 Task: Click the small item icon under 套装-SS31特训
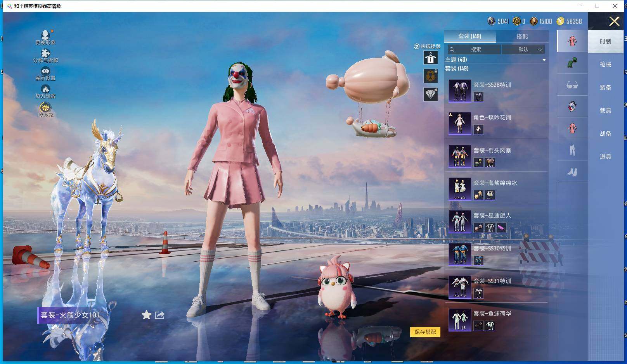[x=478, y=293]
